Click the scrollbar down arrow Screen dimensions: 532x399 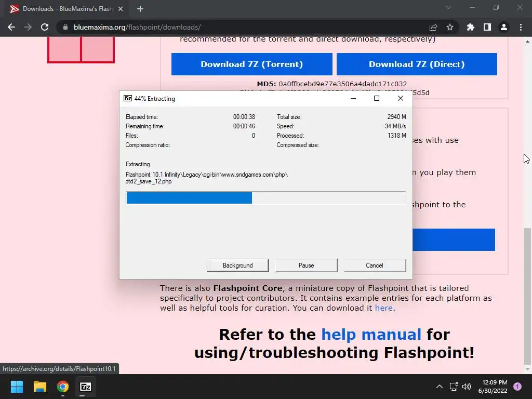pos(527,369)
